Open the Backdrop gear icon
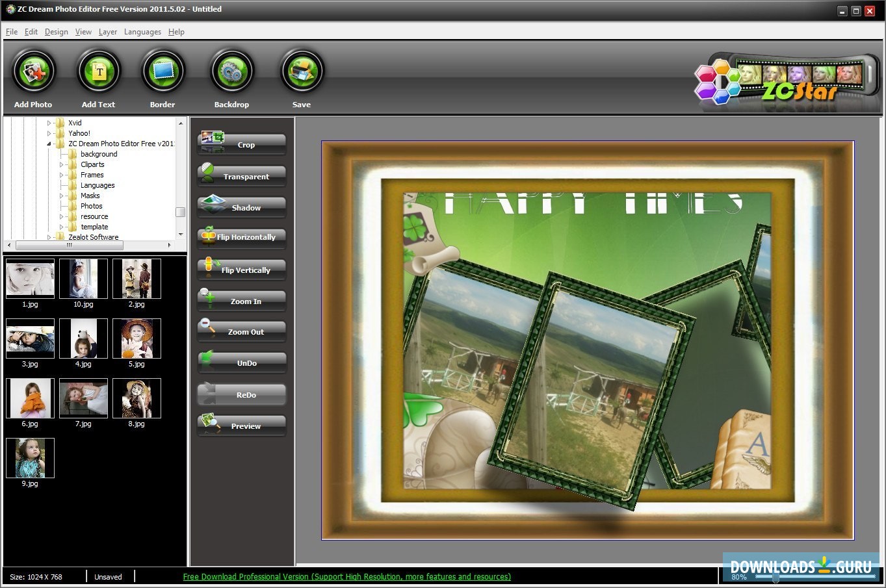 (x=231, y=71)
